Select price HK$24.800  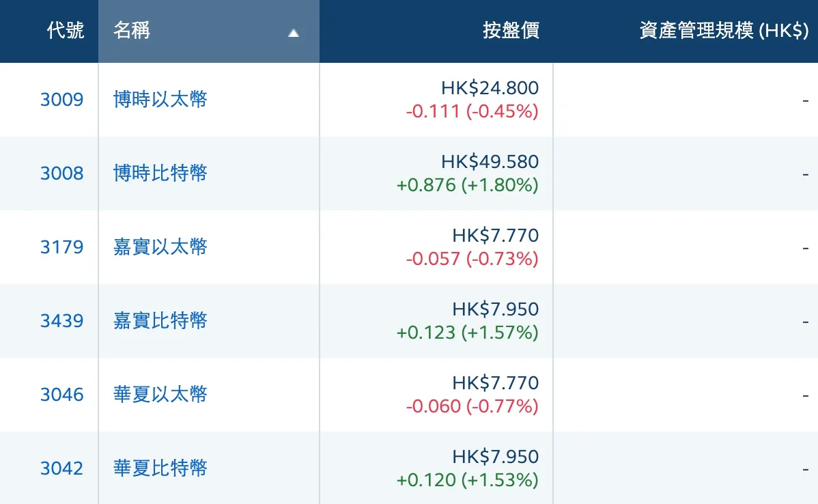click(490, 87)
